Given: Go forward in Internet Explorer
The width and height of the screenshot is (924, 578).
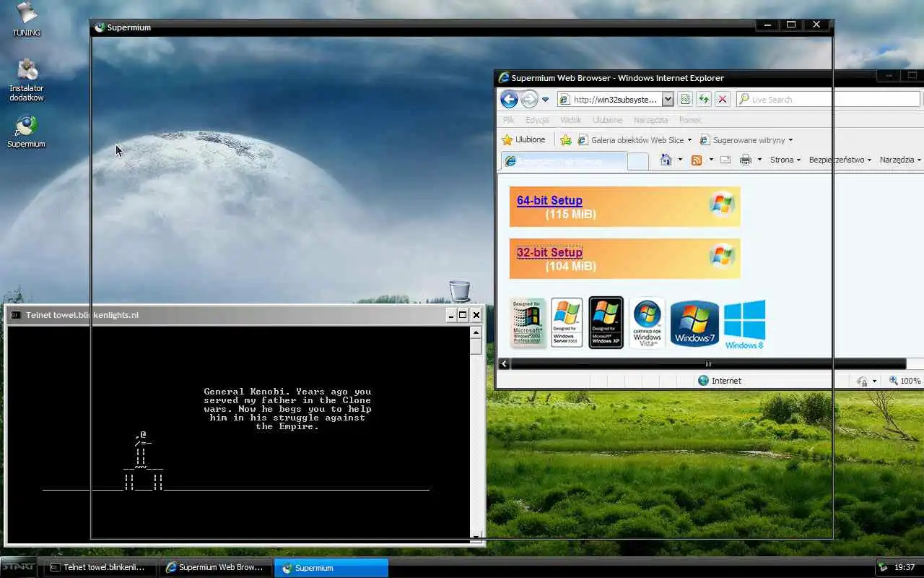Looking at the screenshot, I should click(x=529, y=100).
